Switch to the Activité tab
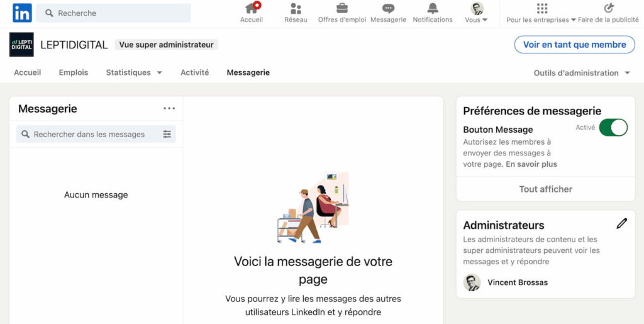644x324 pixels. pyautogui.click(x=195, y=73)
